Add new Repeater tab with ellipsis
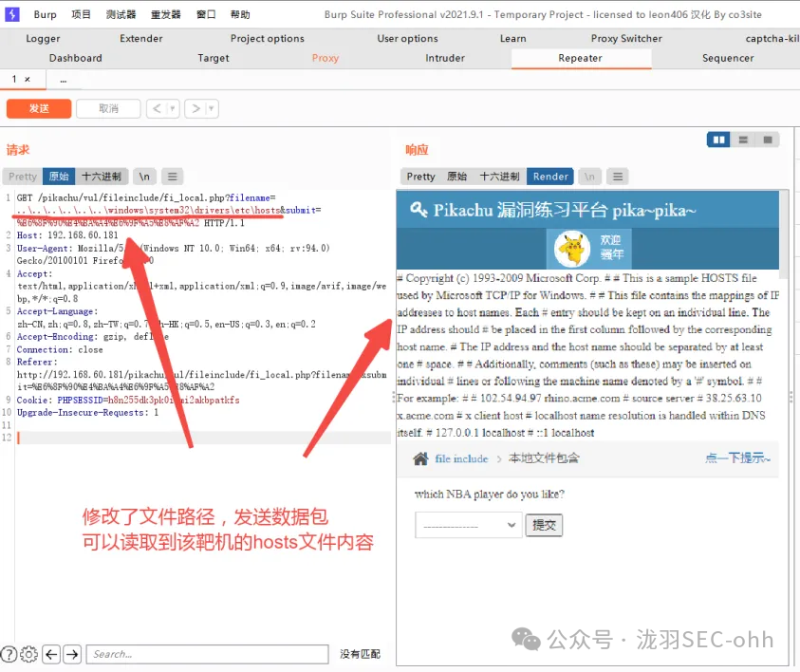The height and width of the screenshot is (672, 800). tap(63, 80)
